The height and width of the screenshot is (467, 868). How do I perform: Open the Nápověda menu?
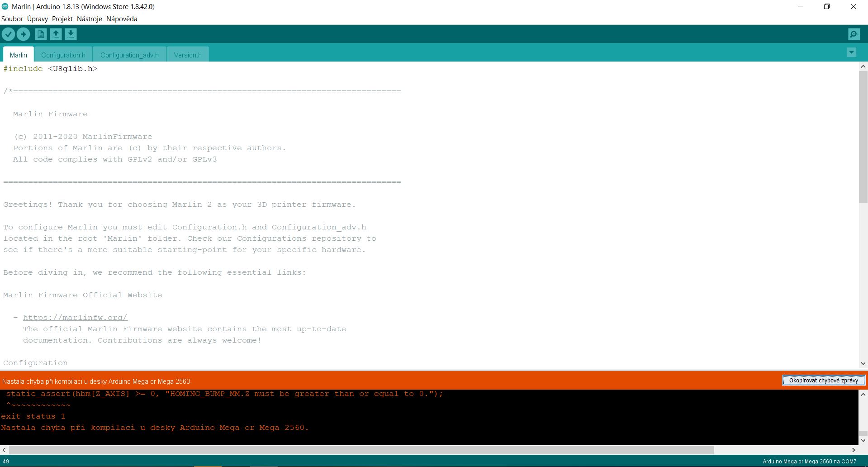[122, 19]
